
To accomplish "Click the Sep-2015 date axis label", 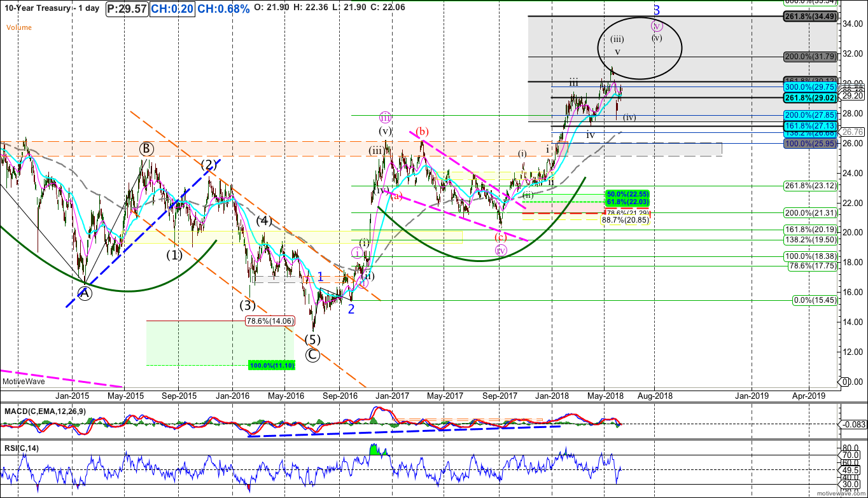I will (x=178, y=395).
